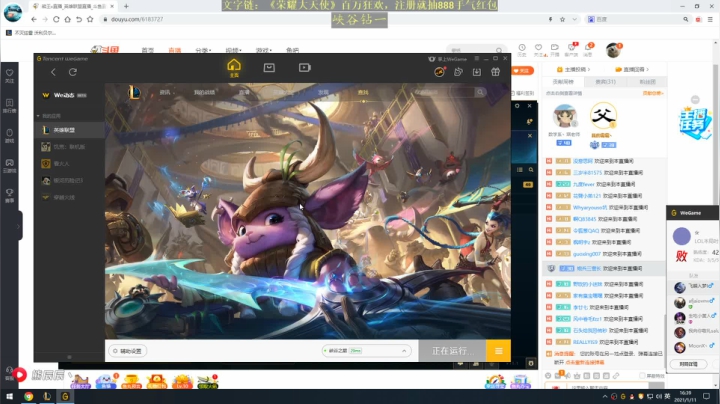Click the orange 关注 follow button

523,71
